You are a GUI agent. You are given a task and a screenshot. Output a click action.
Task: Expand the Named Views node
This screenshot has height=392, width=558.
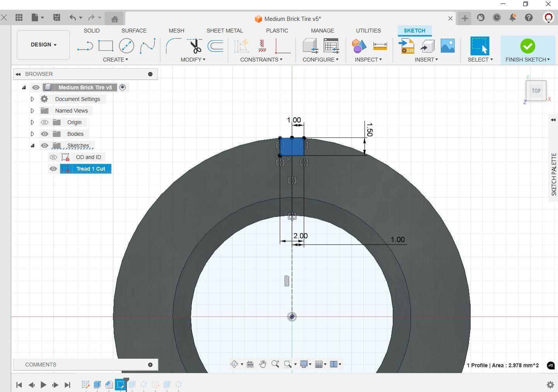click(33, 111)
